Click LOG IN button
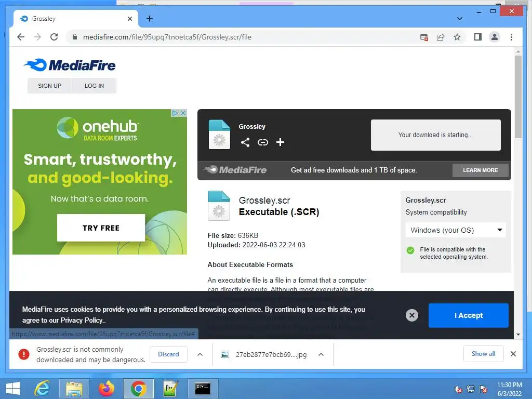 [x=95, y=86]
